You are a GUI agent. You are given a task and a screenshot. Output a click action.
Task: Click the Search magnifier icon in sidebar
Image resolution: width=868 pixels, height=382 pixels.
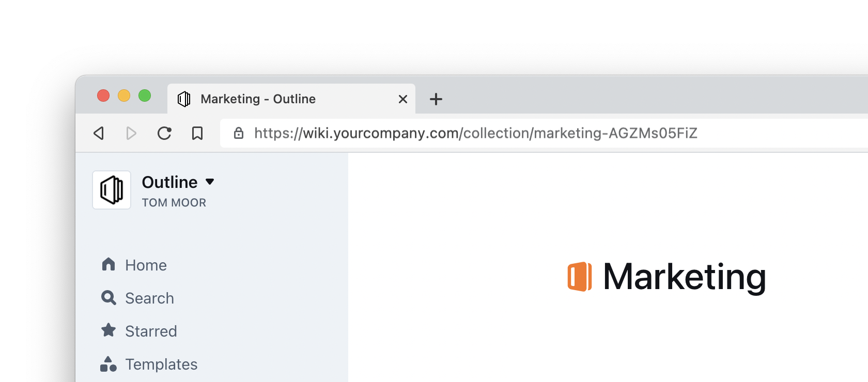click(109, 297)
